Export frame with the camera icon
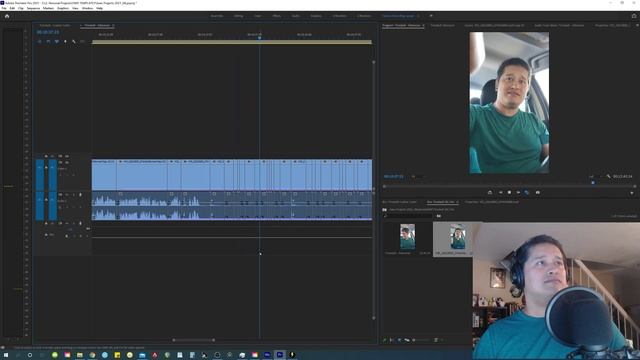Image resolution: width=640 pixels, height=360 pixels. click(538, 193)
